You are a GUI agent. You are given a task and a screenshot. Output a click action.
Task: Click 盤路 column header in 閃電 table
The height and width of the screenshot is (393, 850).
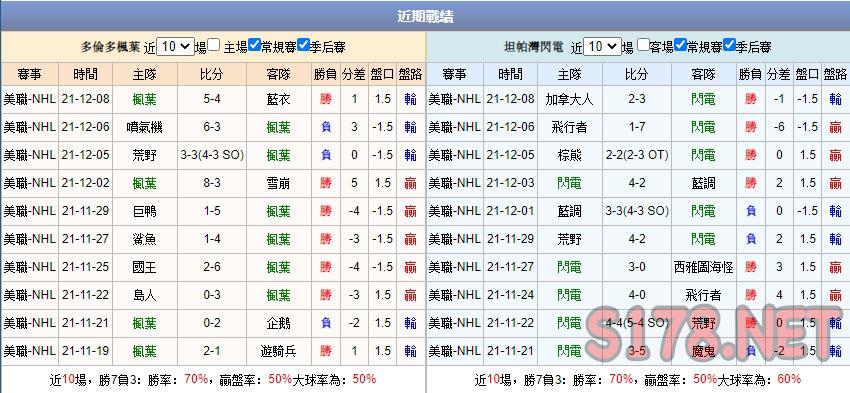pos(835,74)
